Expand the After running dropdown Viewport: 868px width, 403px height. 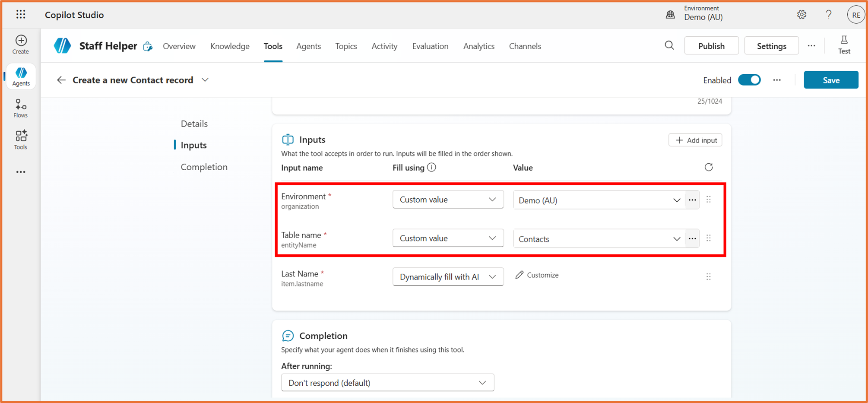tap(387, 383)
